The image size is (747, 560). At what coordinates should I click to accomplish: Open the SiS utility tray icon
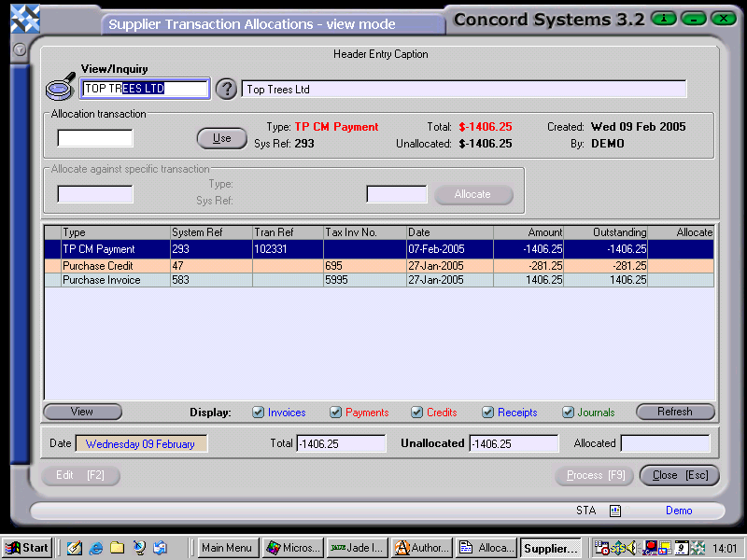(x=617, y=548)
